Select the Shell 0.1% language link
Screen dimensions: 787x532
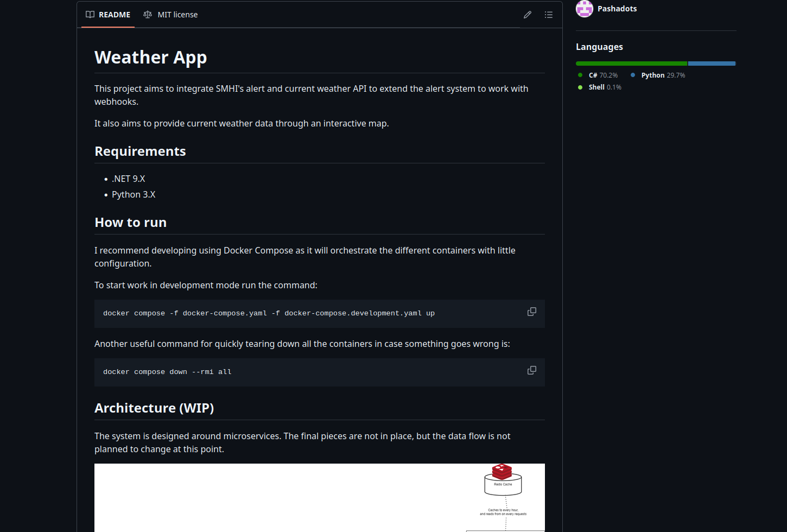[x=605, y=87]
